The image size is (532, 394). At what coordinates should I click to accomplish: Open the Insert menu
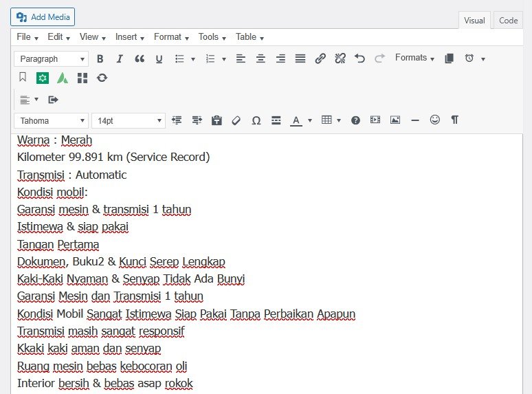[129, 37]
